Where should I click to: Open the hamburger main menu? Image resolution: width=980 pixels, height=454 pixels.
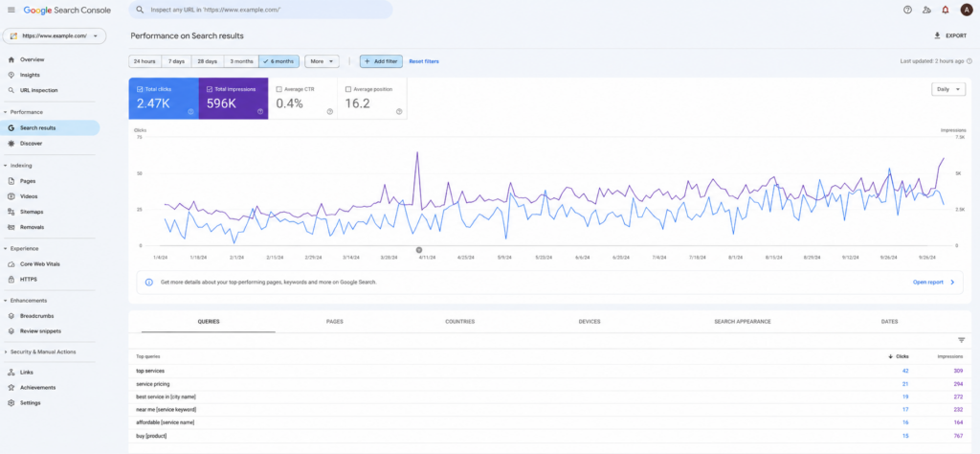point(11,10)
